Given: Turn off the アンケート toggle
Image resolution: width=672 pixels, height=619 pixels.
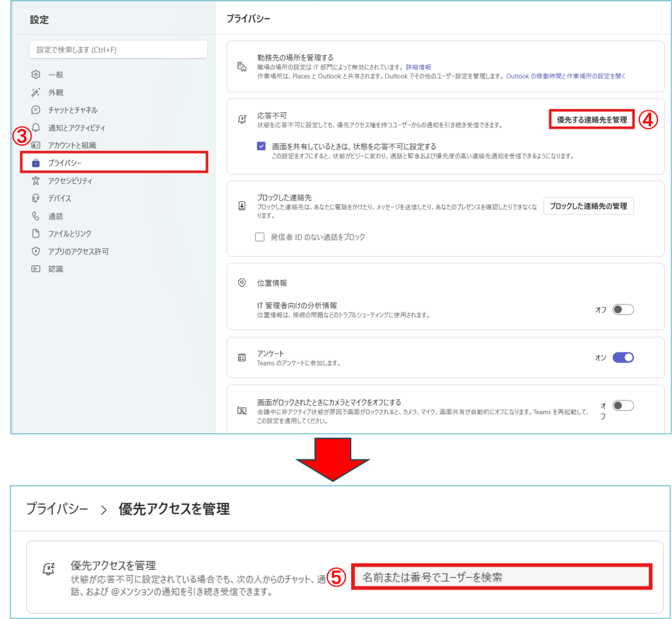Looking at the screenshot, I should pos(623,358).
